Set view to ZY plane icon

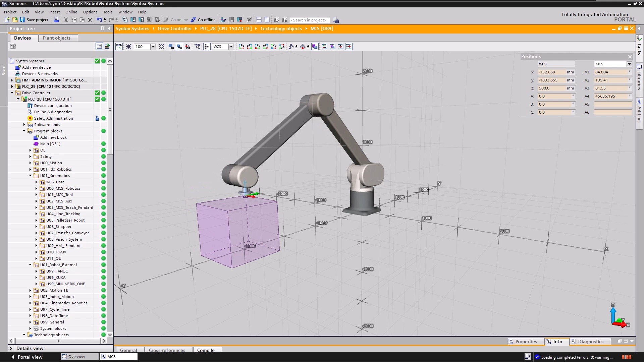point(257,47)
